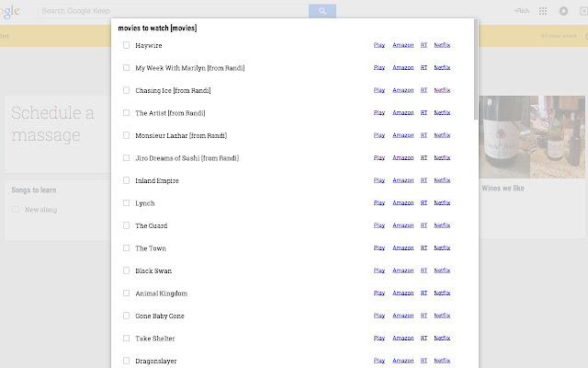Open Amazon link for Gone Baby Gone

click(403, 316)
